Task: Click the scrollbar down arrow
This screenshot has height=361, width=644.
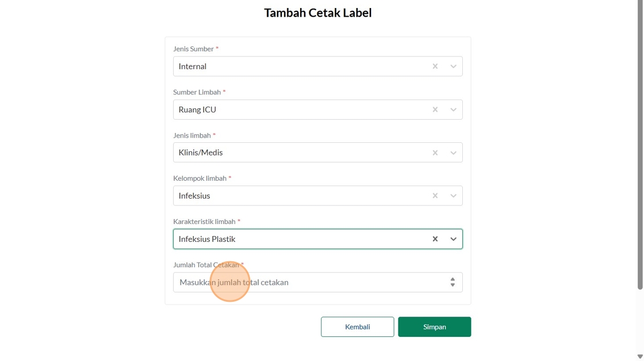Action: (x=640, y=356)
